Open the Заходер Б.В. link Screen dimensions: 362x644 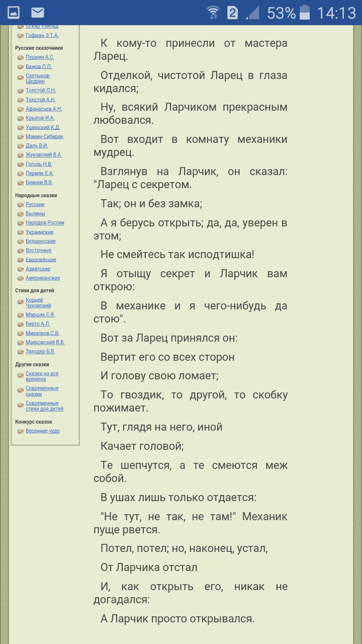[x=40, y=351]
